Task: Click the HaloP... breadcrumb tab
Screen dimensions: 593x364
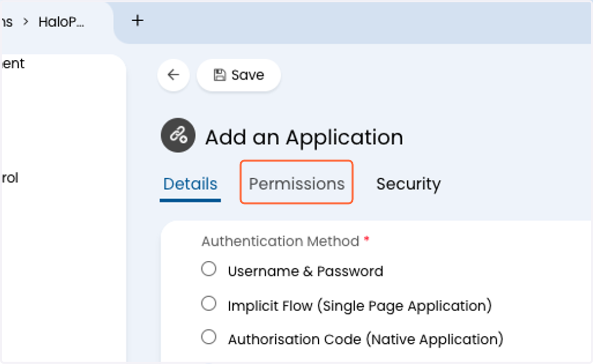Action: (x=61, y=23)
